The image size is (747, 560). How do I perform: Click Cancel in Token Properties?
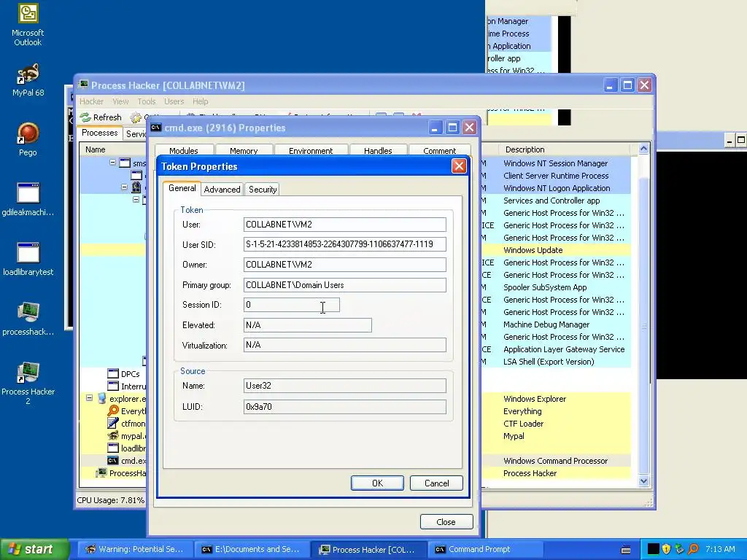pos(436,483)
